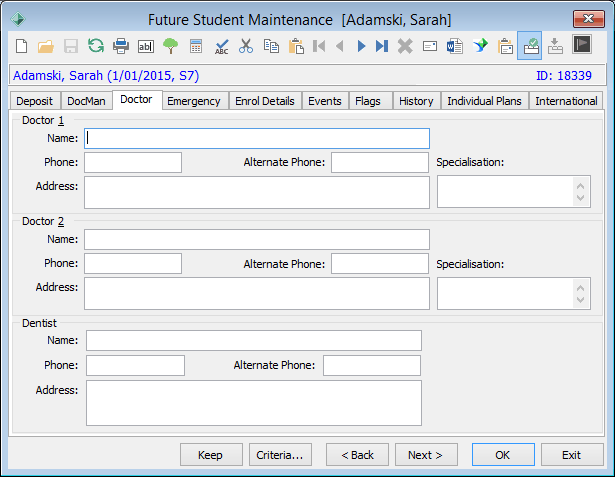Select the Events tab
This screenshot has width=615, height=477.
pyautogui.click(x=325, y=101)
